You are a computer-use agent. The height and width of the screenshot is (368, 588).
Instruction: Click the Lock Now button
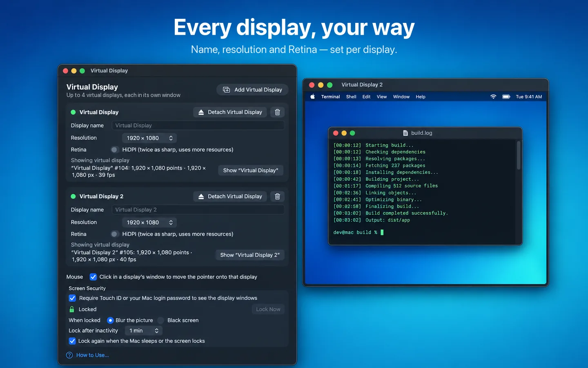[x=268, y=309]
